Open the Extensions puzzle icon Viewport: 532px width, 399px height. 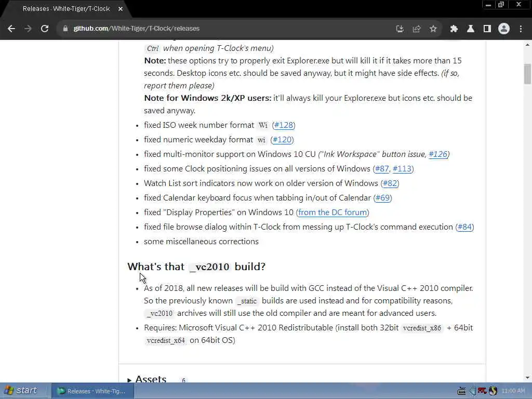point(454,29)
